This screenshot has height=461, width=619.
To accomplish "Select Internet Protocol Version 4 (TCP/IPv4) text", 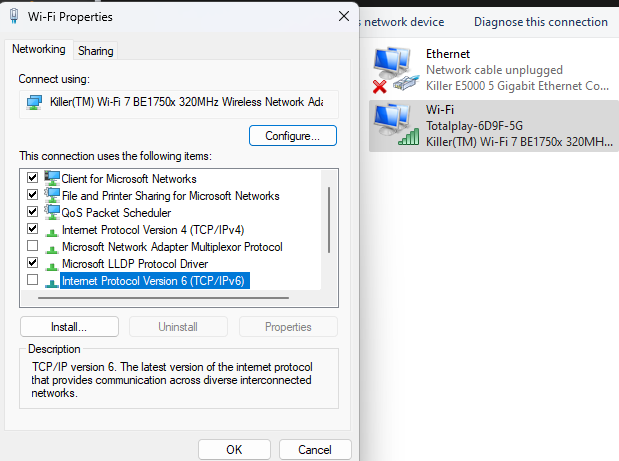I will pos(153,230).
